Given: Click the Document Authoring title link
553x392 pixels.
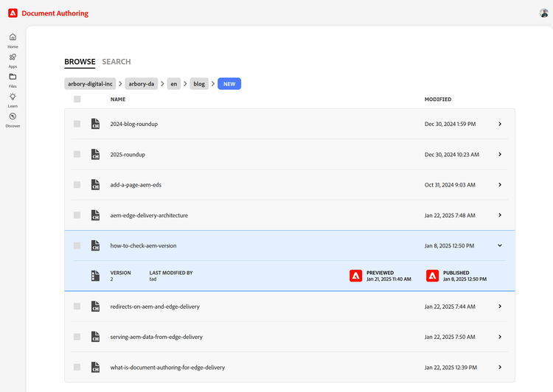Looking at the screenshot, I should tap(55, 13).
